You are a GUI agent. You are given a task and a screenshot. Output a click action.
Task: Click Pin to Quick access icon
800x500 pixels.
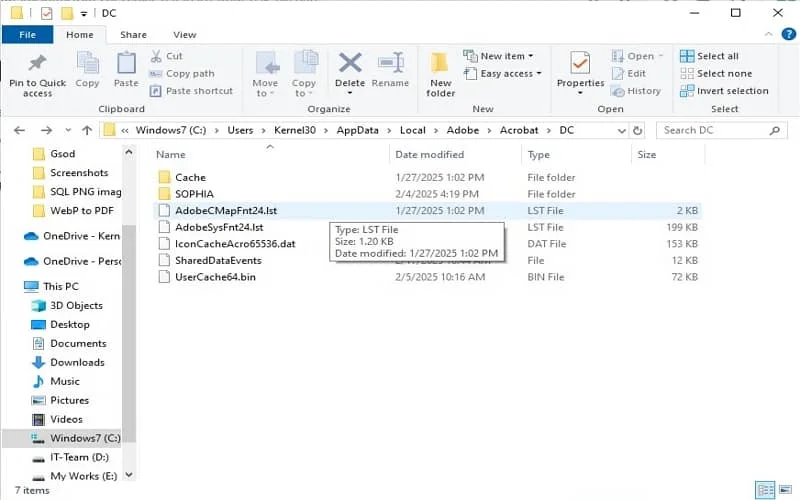point(37,63)
